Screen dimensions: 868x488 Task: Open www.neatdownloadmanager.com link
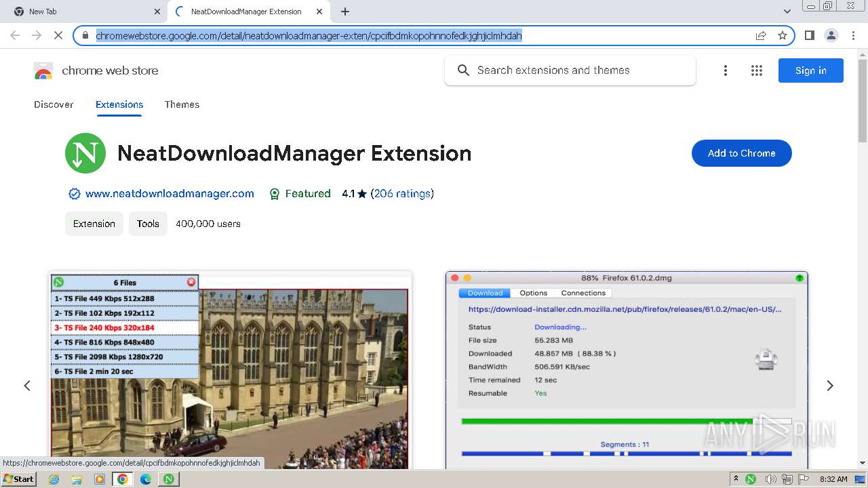[x=170, y=194]
